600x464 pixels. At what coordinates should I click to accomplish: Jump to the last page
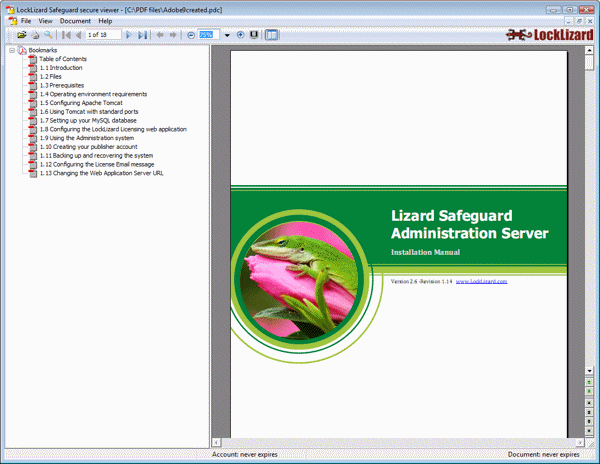[x=142, y=35]
